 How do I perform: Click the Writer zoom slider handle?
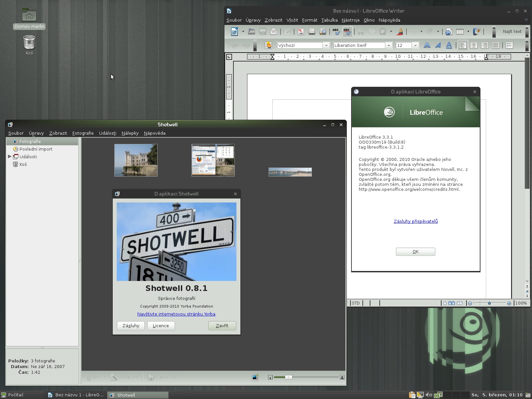(489, 303)
